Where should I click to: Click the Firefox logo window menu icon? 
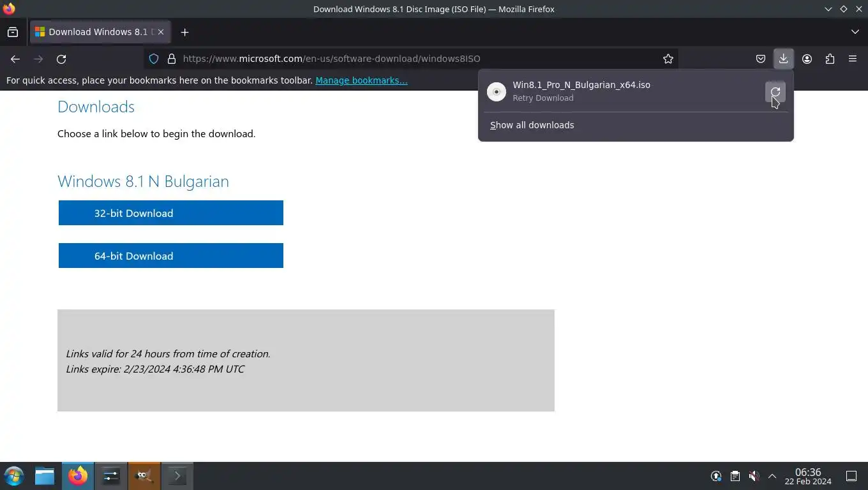click(x=9, y=9)
